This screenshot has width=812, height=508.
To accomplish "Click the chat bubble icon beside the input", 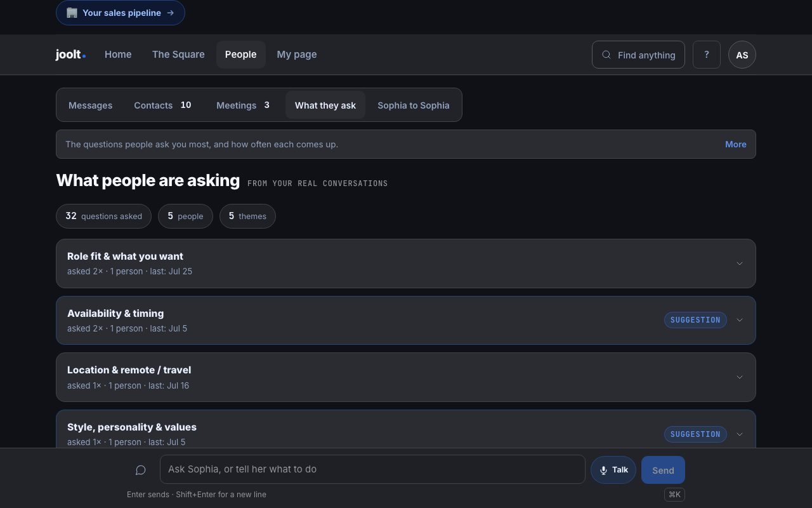I will click(x=141, y=470).
